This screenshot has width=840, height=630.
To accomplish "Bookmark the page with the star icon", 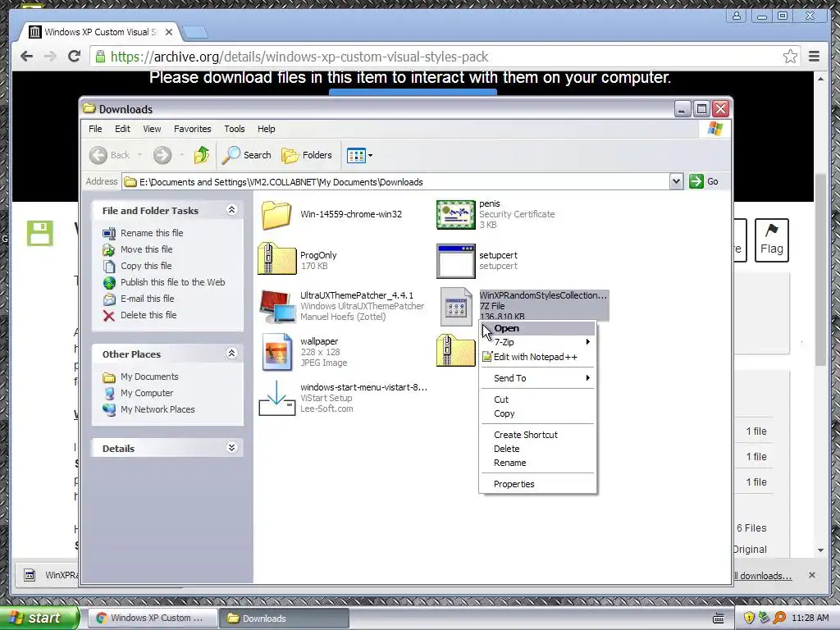I will 790,57.
